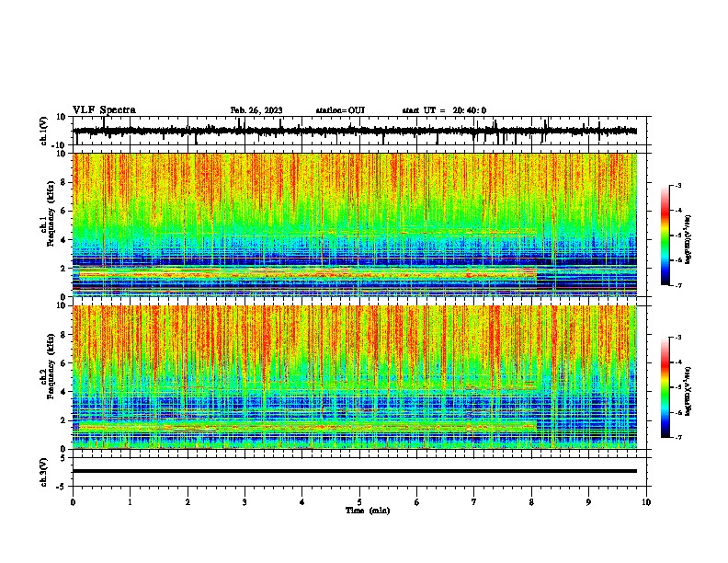Image resolution: width=728 pixels, height=563 pixels.
Task: Click time axis tick label "5"
Action: point(359,502)
